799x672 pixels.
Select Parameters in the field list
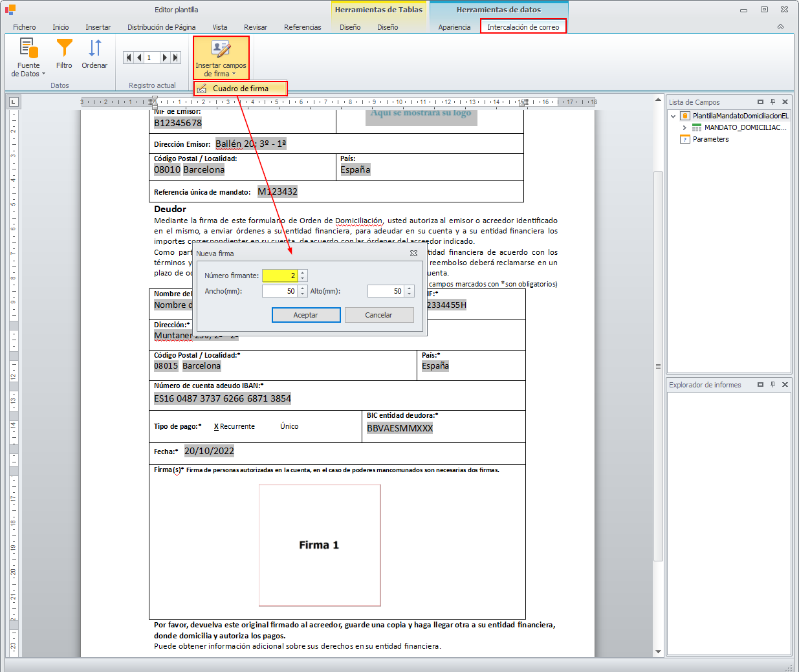tap(710, 140)
